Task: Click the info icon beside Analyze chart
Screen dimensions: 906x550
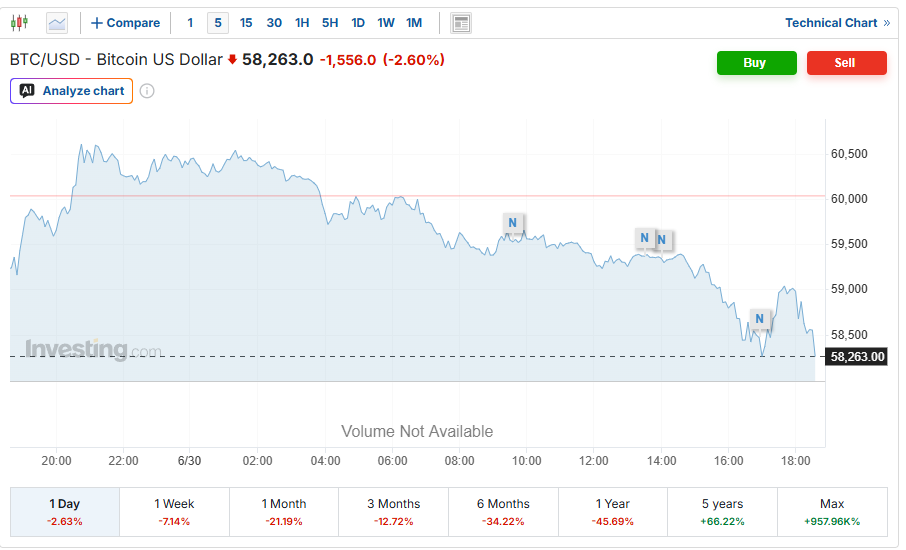Action: 147,91
